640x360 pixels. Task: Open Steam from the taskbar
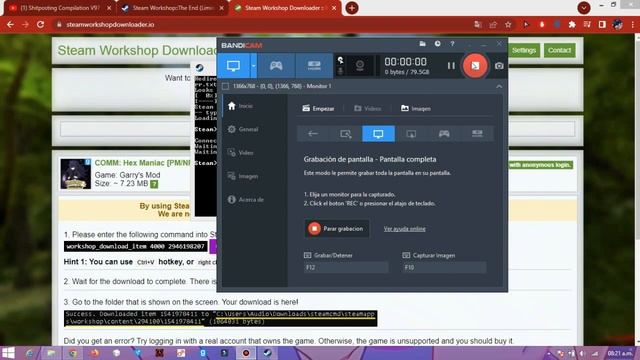coord(267,353)
